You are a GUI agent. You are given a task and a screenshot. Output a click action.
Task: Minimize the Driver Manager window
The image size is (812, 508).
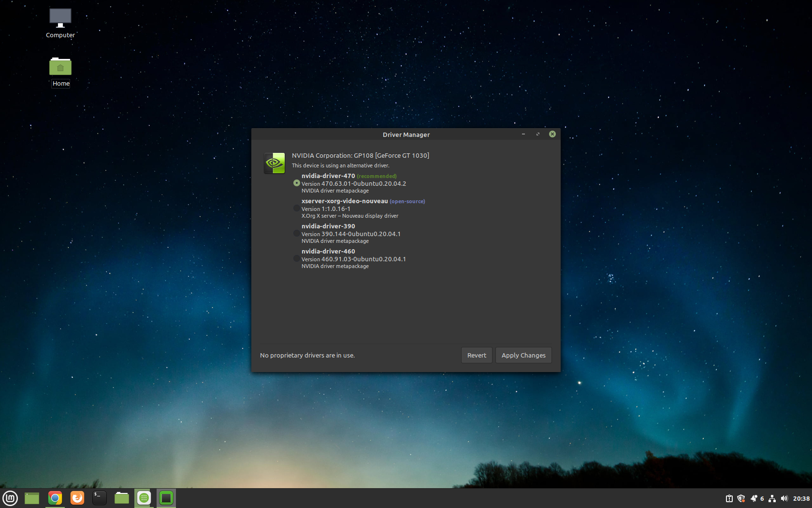click(x=523, y=134)
